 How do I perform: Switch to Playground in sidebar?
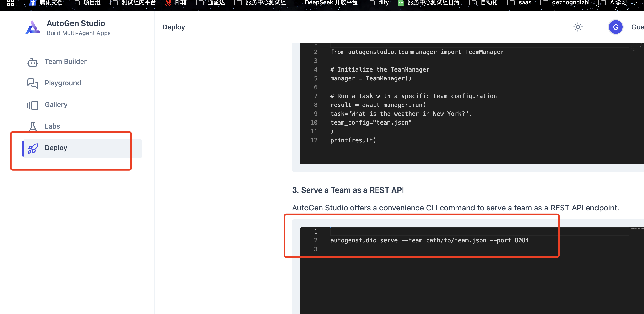(63, 83)
